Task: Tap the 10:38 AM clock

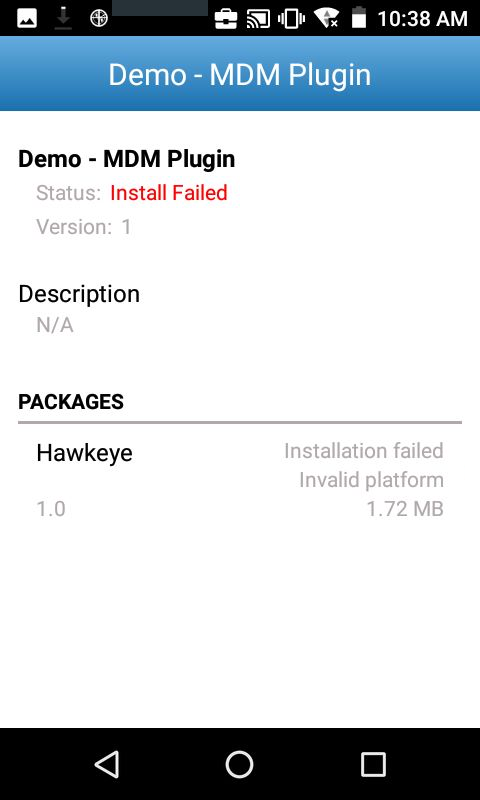Action: point(422,19)
